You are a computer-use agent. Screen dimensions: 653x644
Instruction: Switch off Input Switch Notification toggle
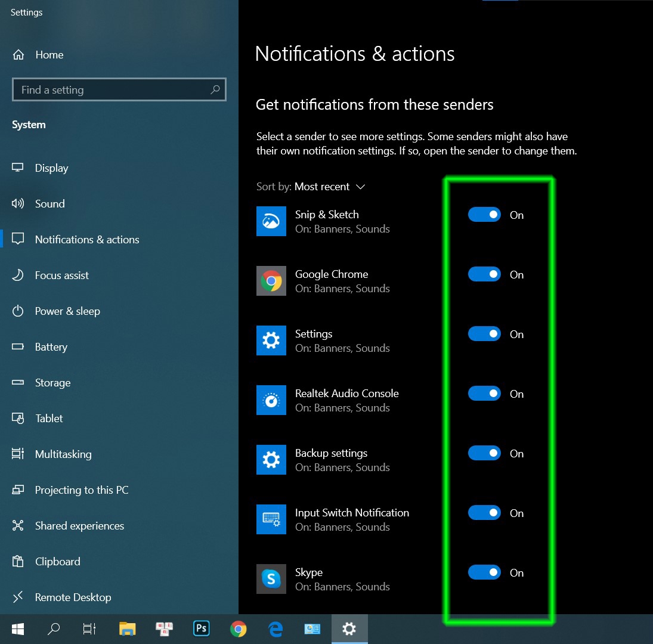[x=484, y=512]
